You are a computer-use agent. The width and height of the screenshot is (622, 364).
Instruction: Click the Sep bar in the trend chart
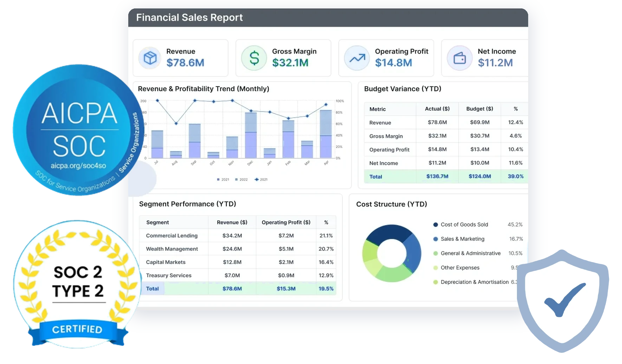[x=194, y=141]
